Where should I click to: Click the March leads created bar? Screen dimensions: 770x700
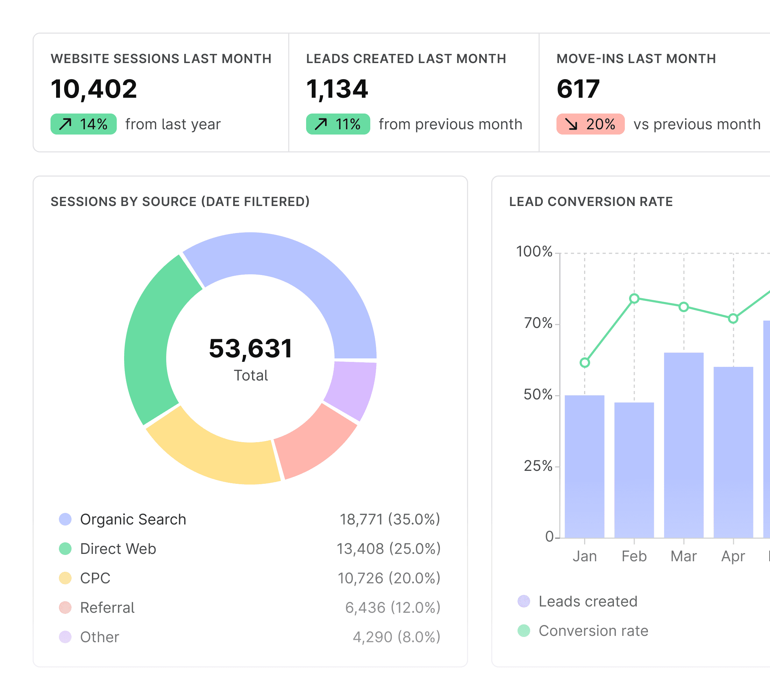[684, 445]
